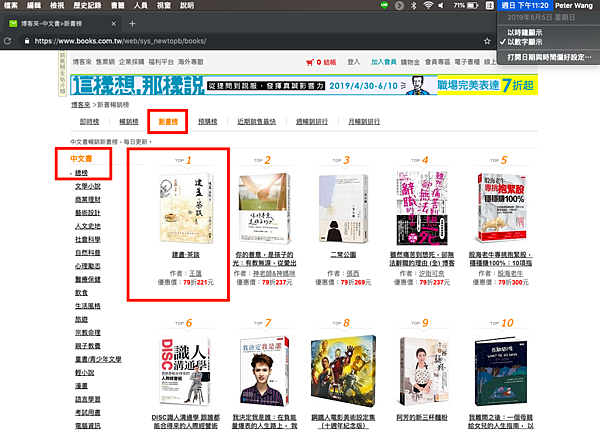600x432 pixels.
Task: Select the 藝術設計 category
Action: 88,213
